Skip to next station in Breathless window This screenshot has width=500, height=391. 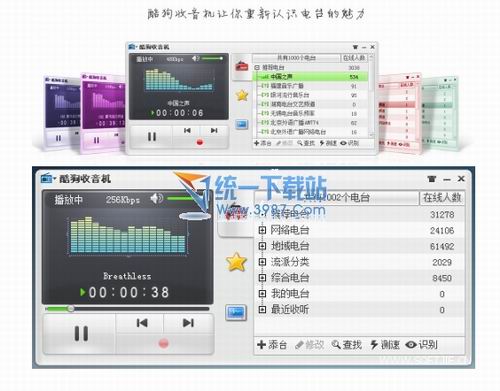pyautogui.click(x=188, y=323)
